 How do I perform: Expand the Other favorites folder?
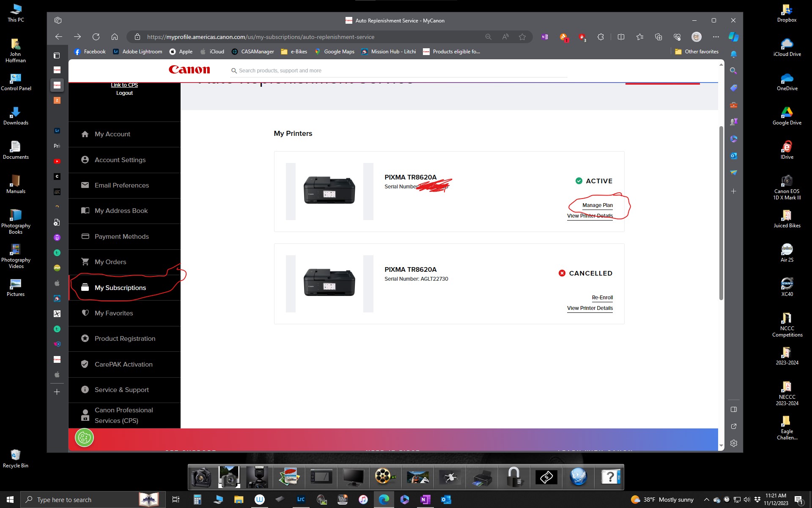(x=697, y=51)
